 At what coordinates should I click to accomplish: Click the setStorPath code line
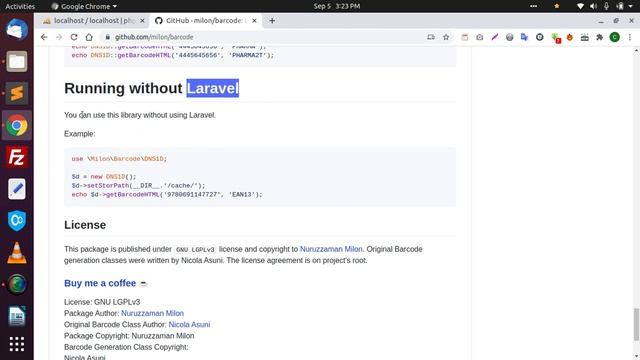[138, 186]
